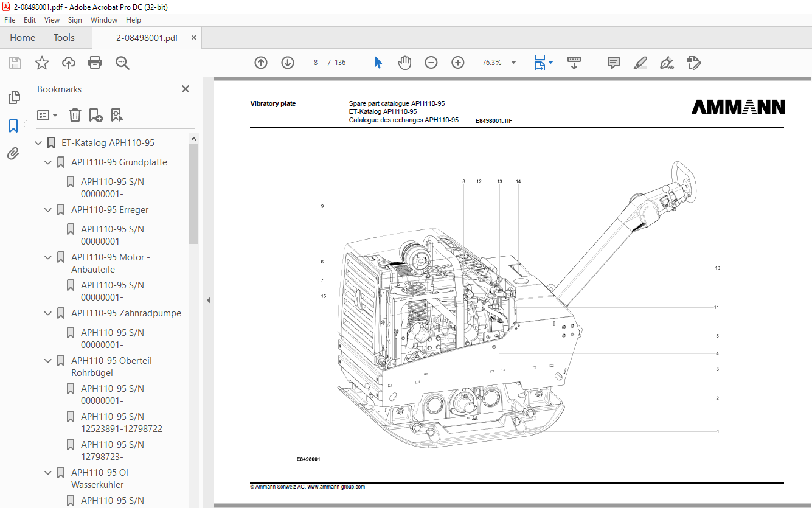Open the Sign menu
812x508 pixels.
pyautogui.click(x=75, y=20)
